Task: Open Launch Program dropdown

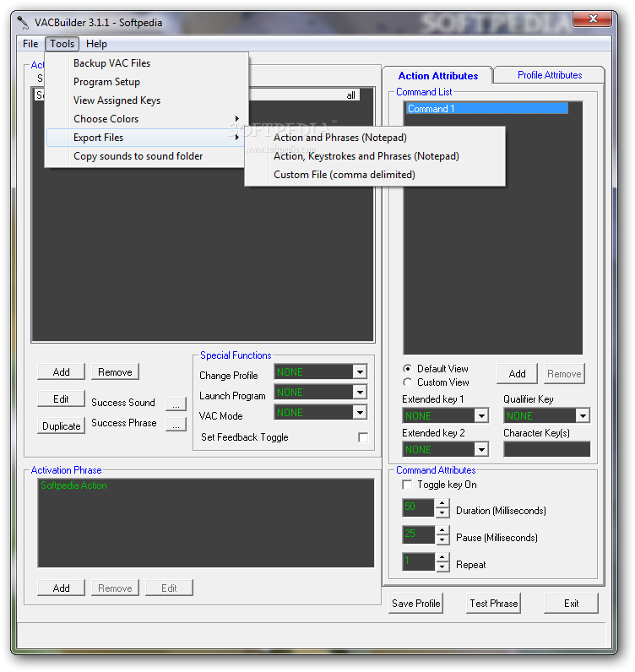Action: (x=361, y=393)
